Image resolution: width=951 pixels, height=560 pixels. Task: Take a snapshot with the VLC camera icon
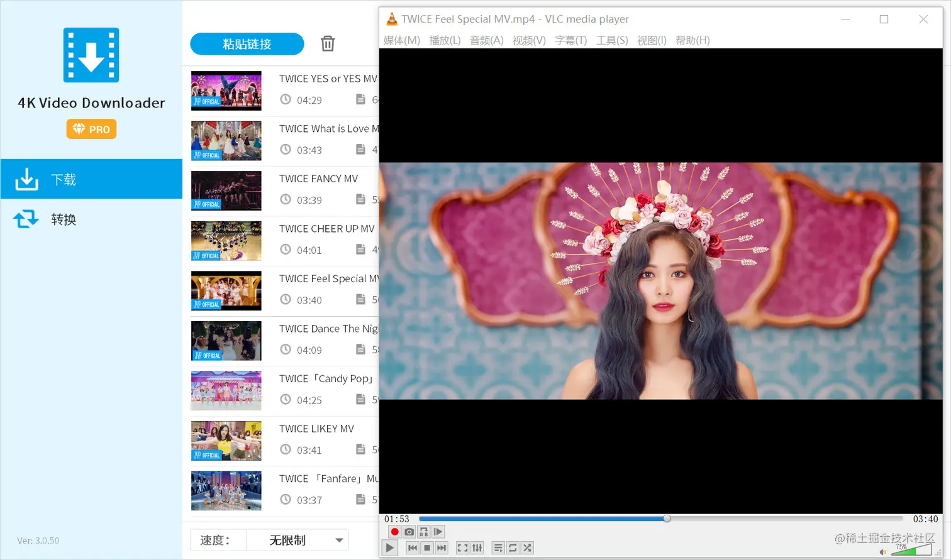point(409,532)
